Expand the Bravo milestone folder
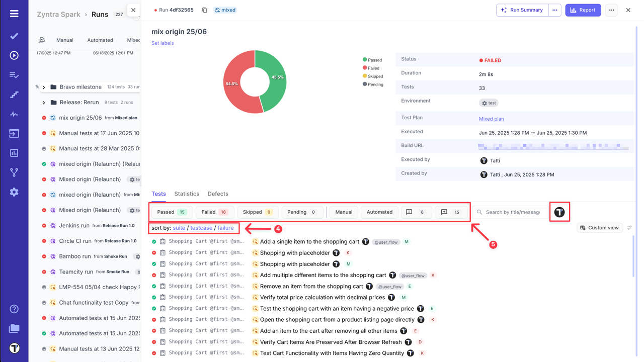 [45, 86]
